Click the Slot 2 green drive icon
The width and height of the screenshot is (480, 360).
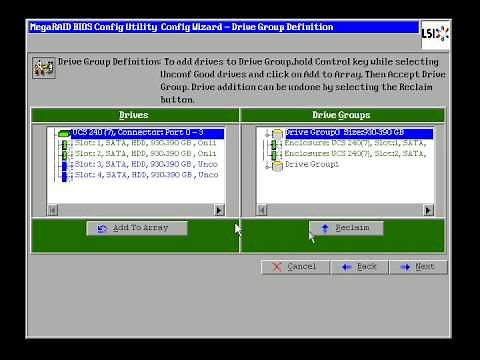tap(64, 155)
